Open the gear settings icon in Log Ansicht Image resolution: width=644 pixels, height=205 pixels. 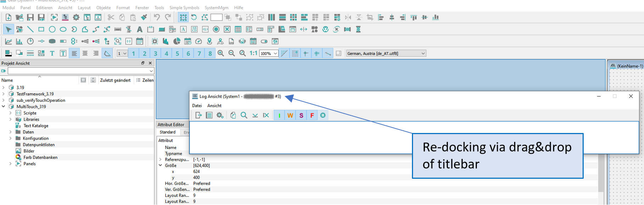point(220,115)
